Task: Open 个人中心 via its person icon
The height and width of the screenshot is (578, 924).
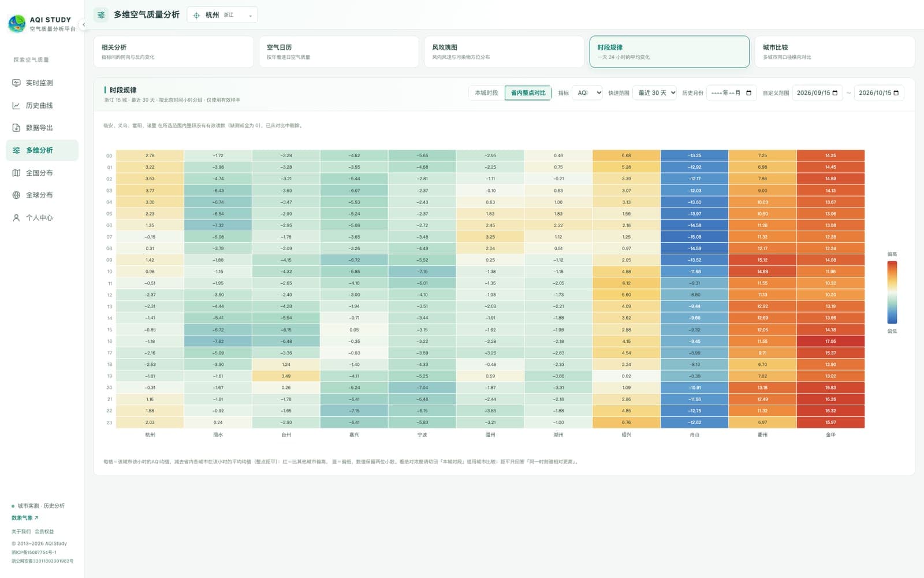Action: [x=16, y=218]
